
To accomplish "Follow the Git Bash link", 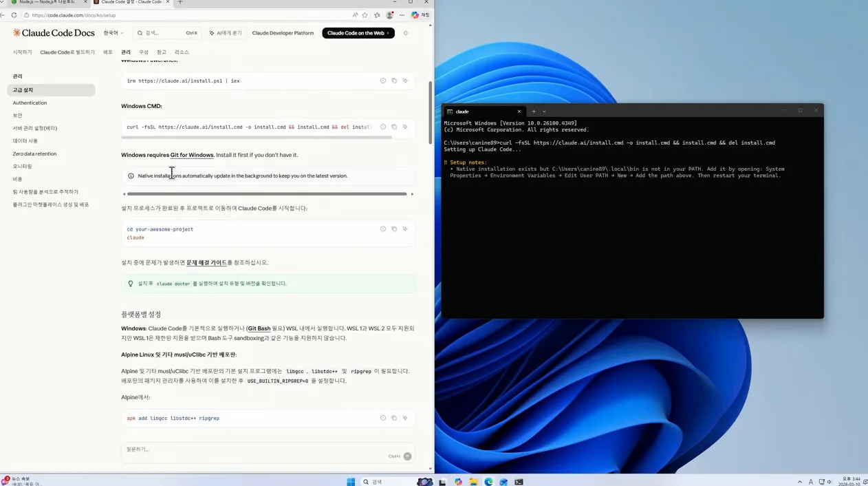I will click(259, 328).
